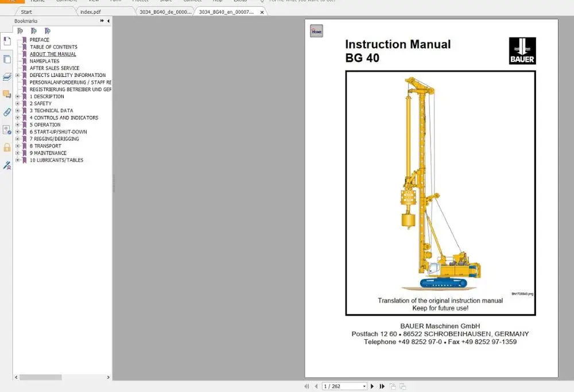
Task: Open the PREFACE bookmark
Action: 40,40
